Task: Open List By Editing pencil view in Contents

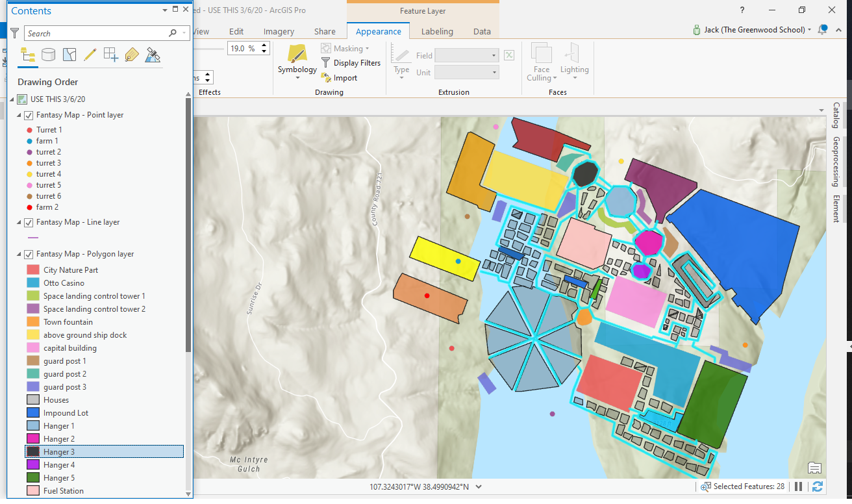Action: pos(90,55)
